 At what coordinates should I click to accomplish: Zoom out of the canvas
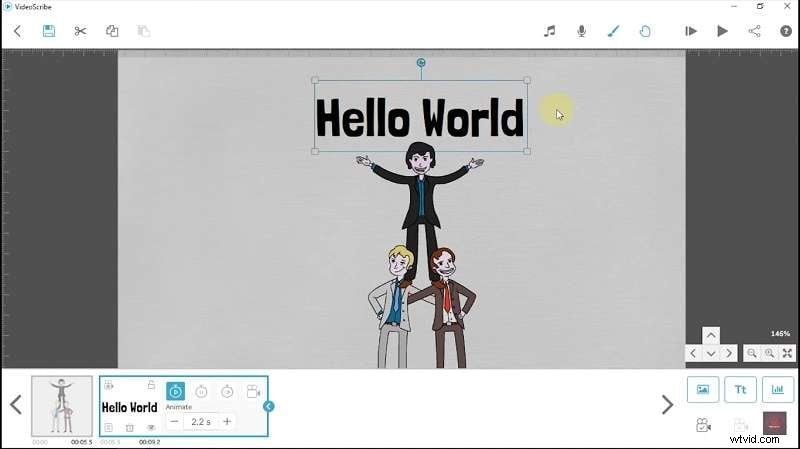point(752,353)
